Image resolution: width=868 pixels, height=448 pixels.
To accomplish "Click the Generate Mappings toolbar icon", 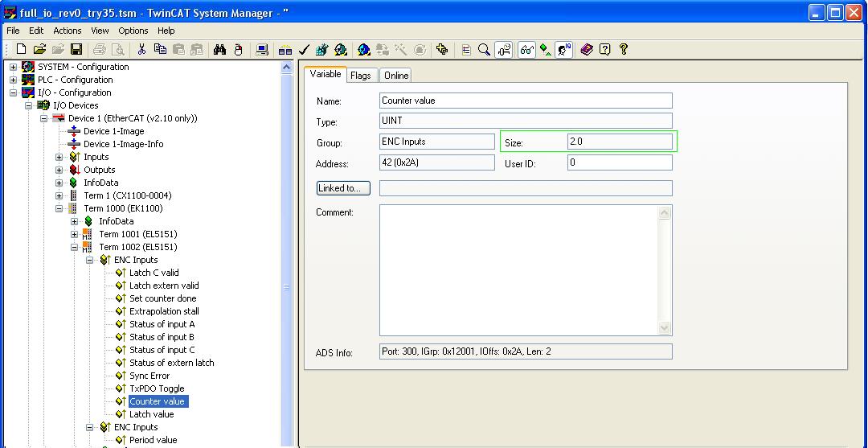I will coord(285,49).
